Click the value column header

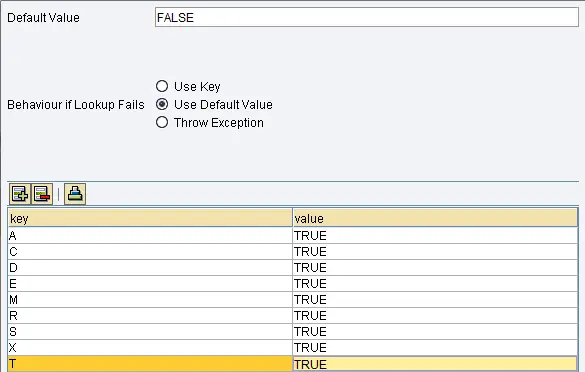pyautogui.click(x=435, y=218)
